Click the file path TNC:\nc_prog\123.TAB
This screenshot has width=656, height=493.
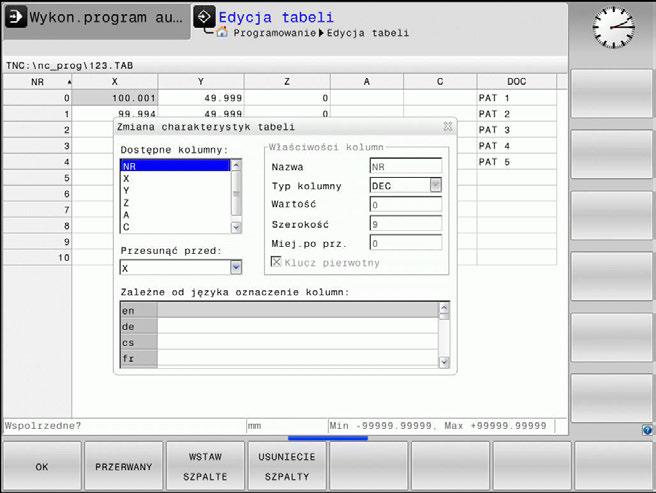69,66
